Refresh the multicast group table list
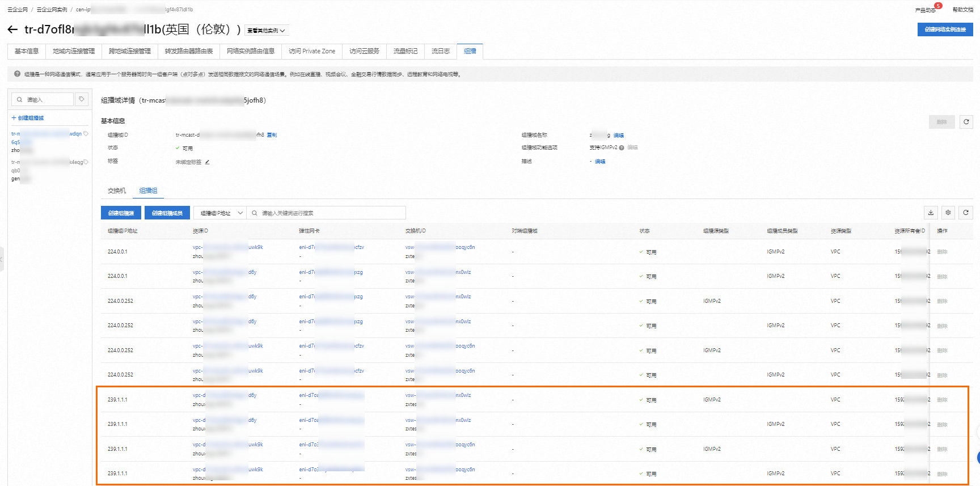Image resolution: width=980 pixels, height=486 pixels. click(x=966, y=213)
